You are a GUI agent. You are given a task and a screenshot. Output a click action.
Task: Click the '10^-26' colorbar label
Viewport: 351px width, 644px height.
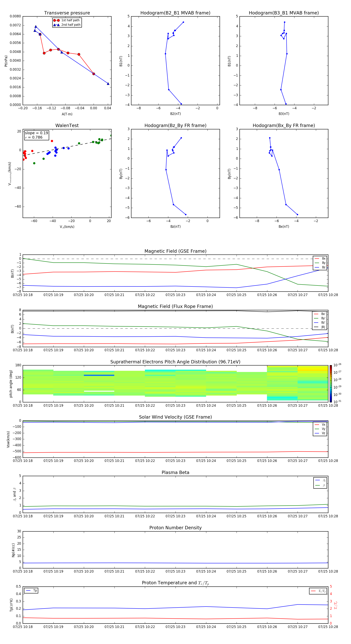(x=337, y=365)
